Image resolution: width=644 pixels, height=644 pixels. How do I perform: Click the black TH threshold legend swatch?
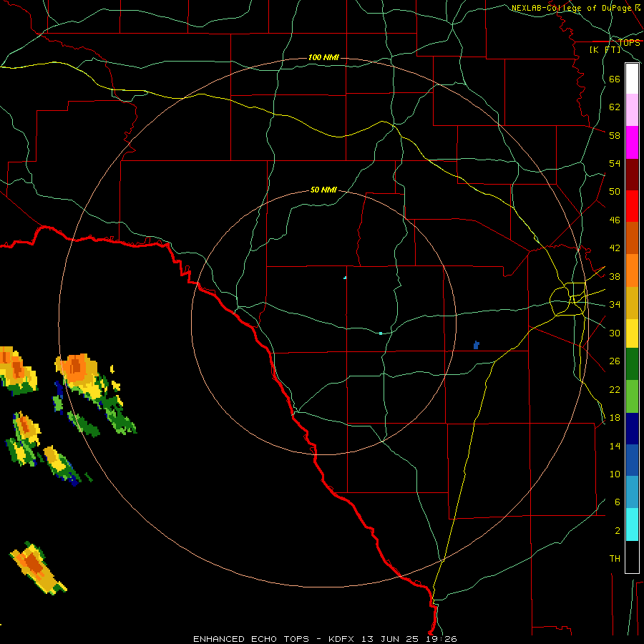pos(632,557)
